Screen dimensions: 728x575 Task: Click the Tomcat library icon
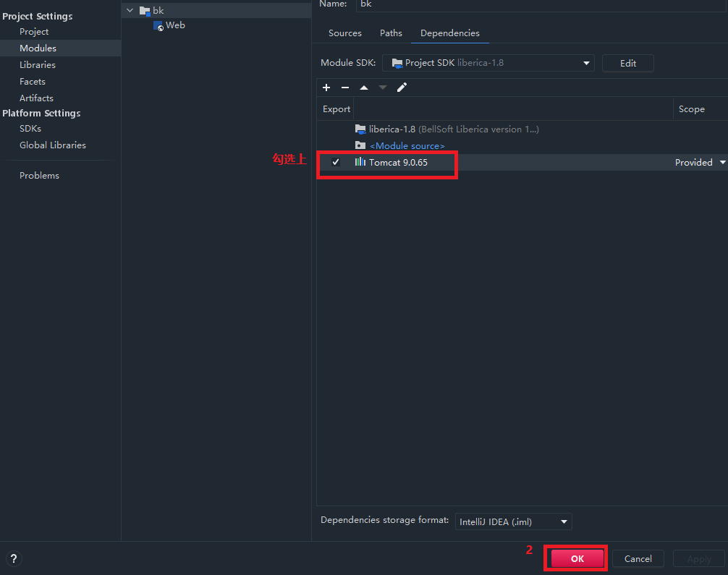[x=360, y=162]
